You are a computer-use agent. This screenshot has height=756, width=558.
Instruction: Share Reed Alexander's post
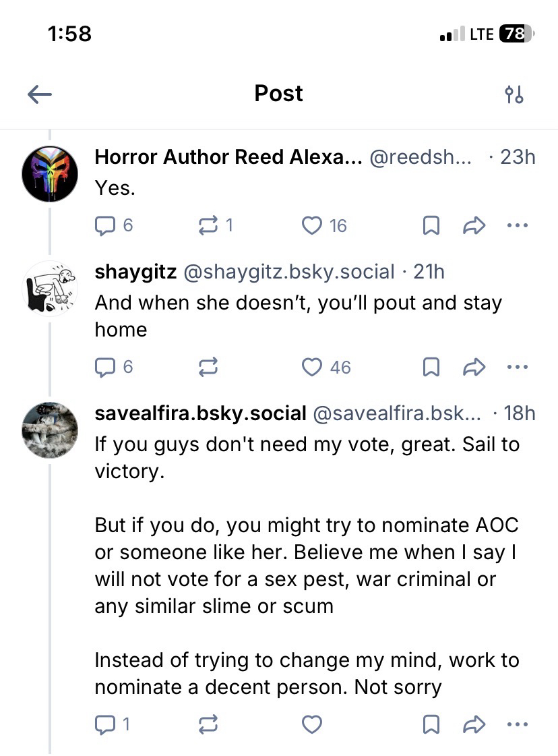(474, 225)
